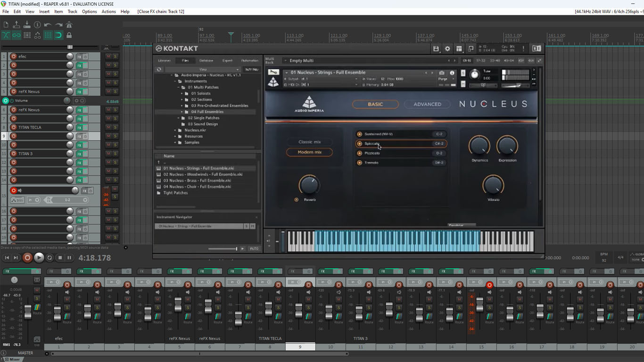
Task: Click the open project icon in toolbar
Action: (x=17, y=25)
